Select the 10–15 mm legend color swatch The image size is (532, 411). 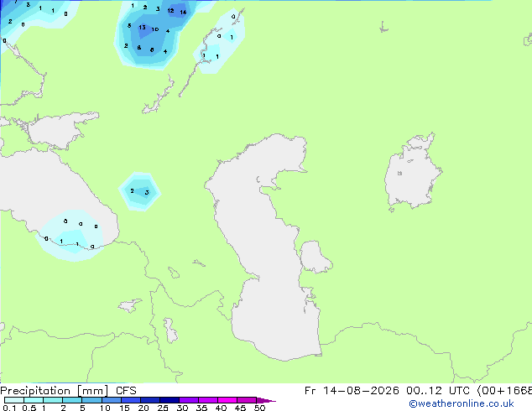111,400
